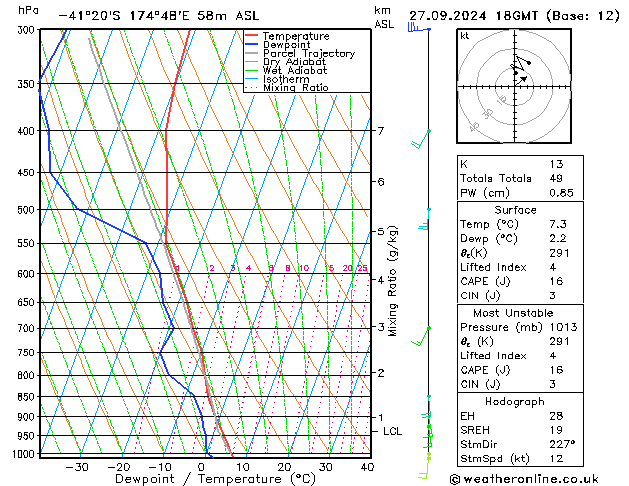Click the 1000 hPa pressure label
Screen dimensions: 629x486
point(24,454)
